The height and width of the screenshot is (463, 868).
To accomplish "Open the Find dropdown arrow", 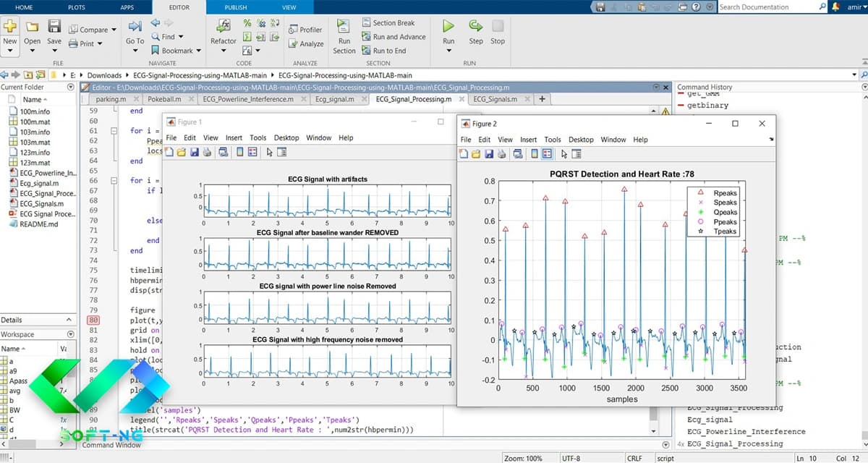I will [x=180, y=37].
